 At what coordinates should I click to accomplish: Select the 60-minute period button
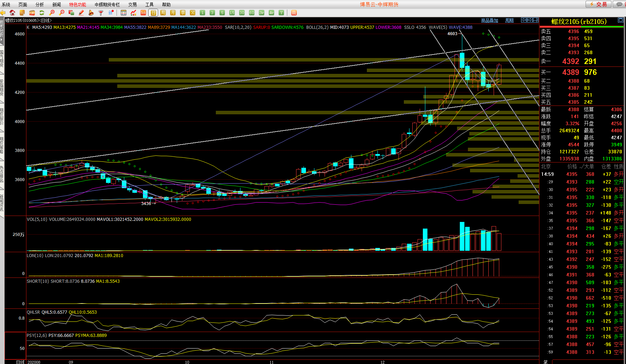(x=252, y=13)
